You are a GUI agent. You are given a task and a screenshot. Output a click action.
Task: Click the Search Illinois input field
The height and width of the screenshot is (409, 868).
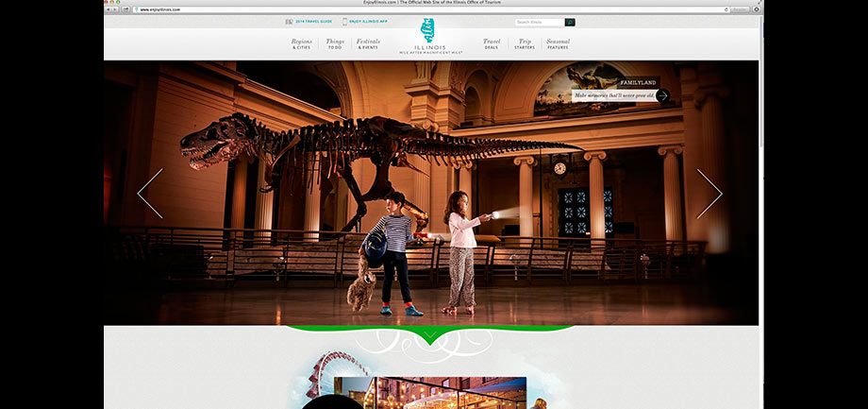(539, 22)
